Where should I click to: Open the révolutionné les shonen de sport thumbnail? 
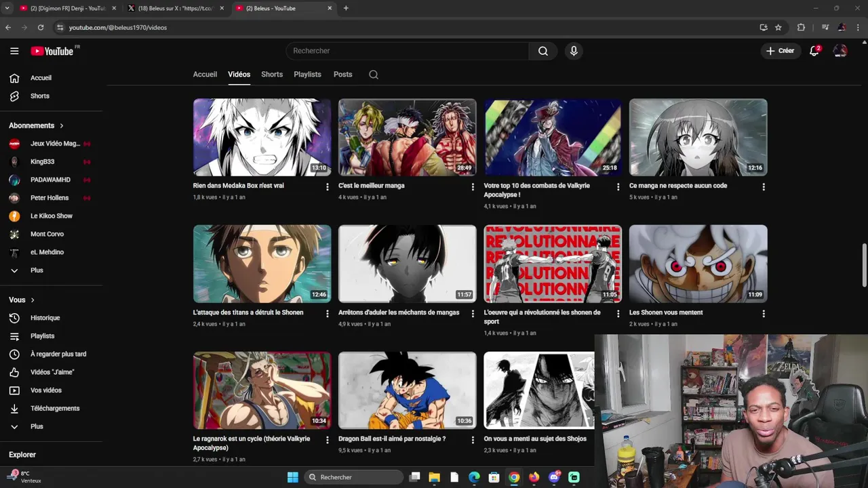553,264
